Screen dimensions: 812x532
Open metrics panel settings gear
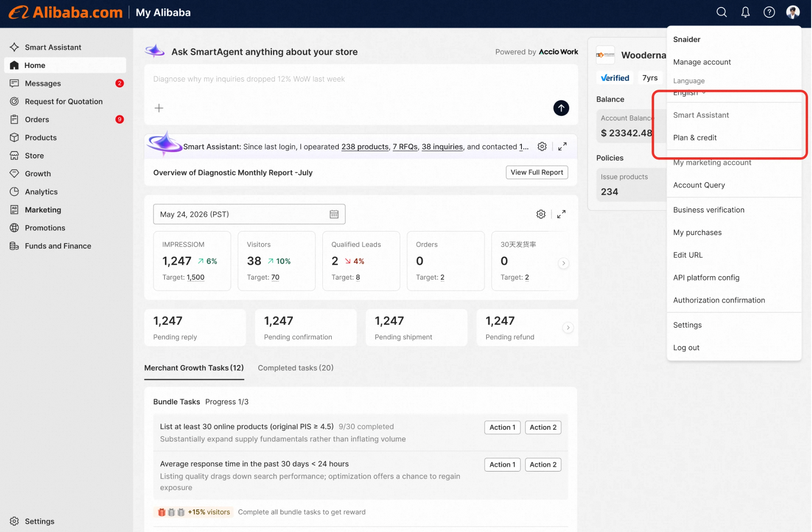pyautogui.click(x=541, y=215)
